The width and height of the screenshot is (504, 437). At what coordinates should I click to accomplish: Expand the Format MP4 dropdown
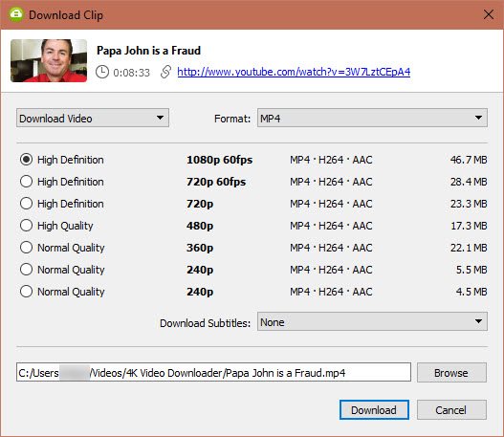(x=372, y=118)
